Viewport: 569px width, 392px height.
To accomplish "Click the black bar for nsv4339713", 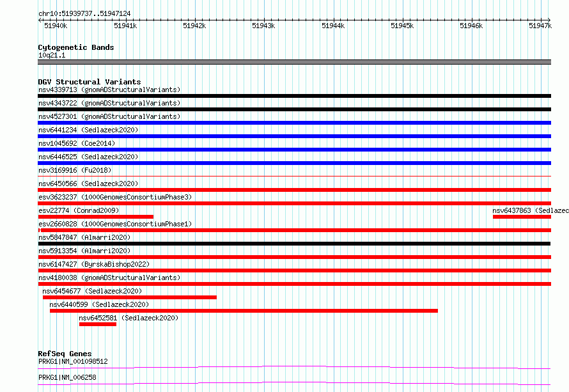I will [294, 96].
